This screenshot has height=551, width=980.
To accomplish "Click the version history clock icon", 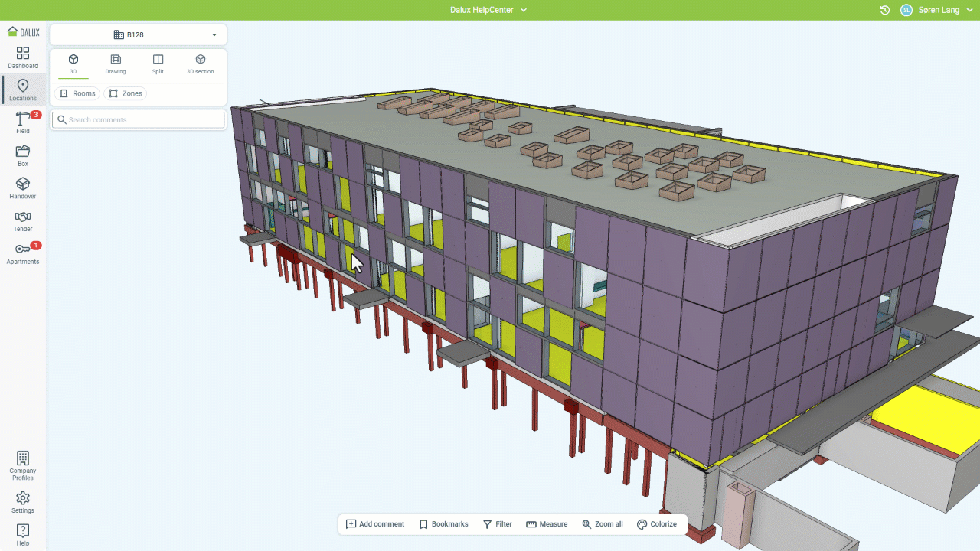I will (884, 11).
